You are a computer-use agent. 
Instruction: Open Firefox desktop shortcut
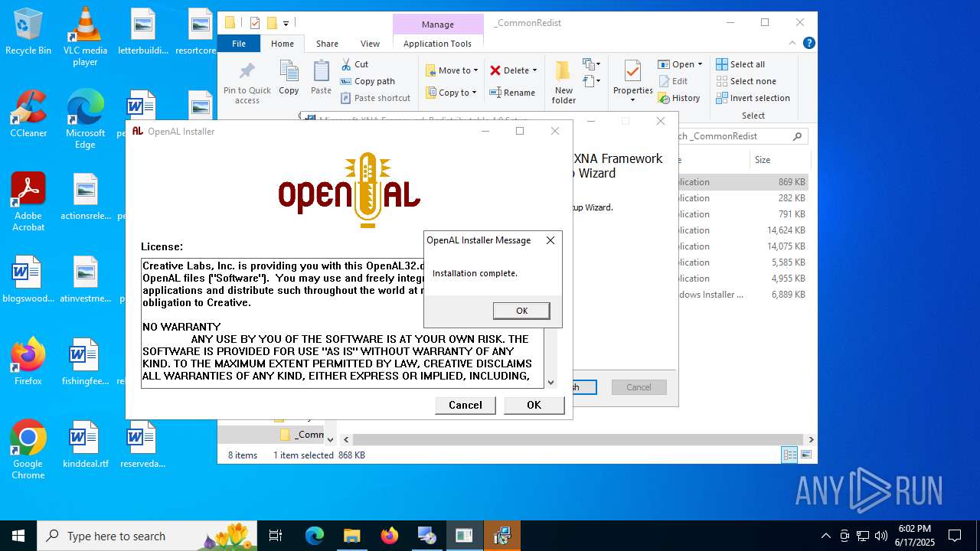coord(28,361)
